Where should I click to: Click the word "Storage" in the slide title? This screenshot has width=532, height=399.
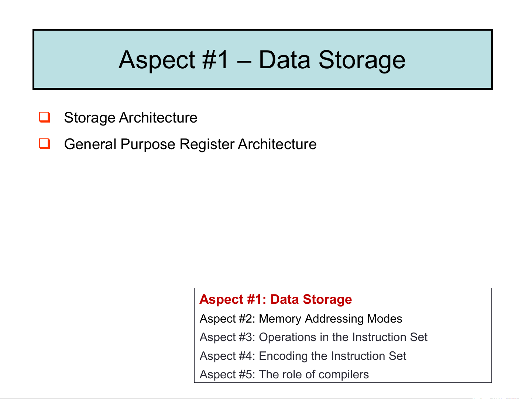[x=362, y=59]
